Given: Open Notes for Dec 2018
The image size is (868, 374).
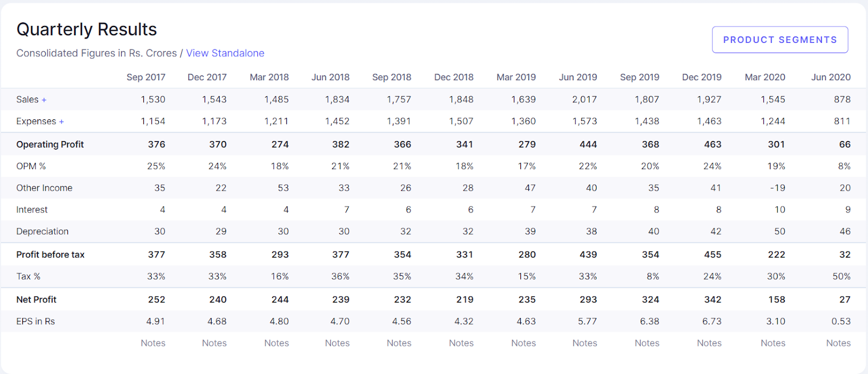Looking at the screenshot, I should [x=461, y=343].
